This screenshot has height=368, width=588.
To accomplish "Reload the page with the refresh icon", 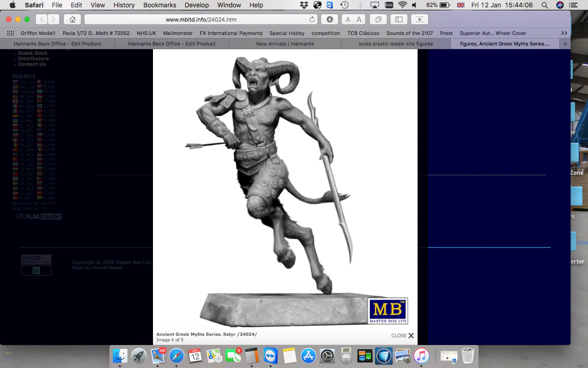I will point(312,19).
